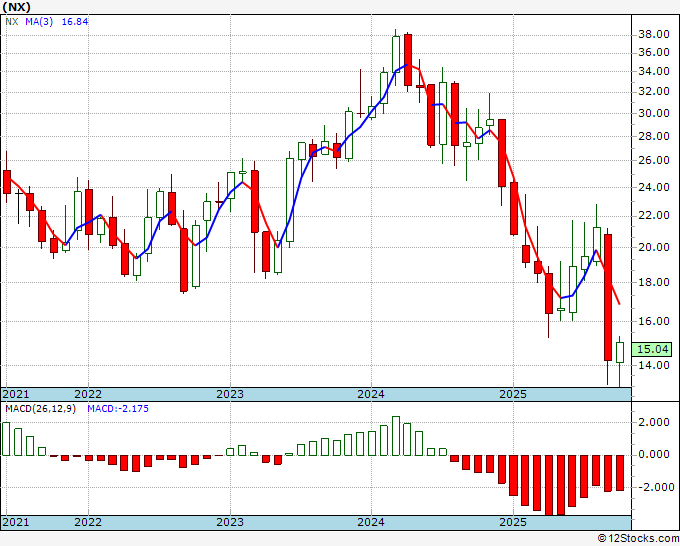Click the tall red candle peaking at 38
Screen dimensions: 680x546
(x=408, y=60)
